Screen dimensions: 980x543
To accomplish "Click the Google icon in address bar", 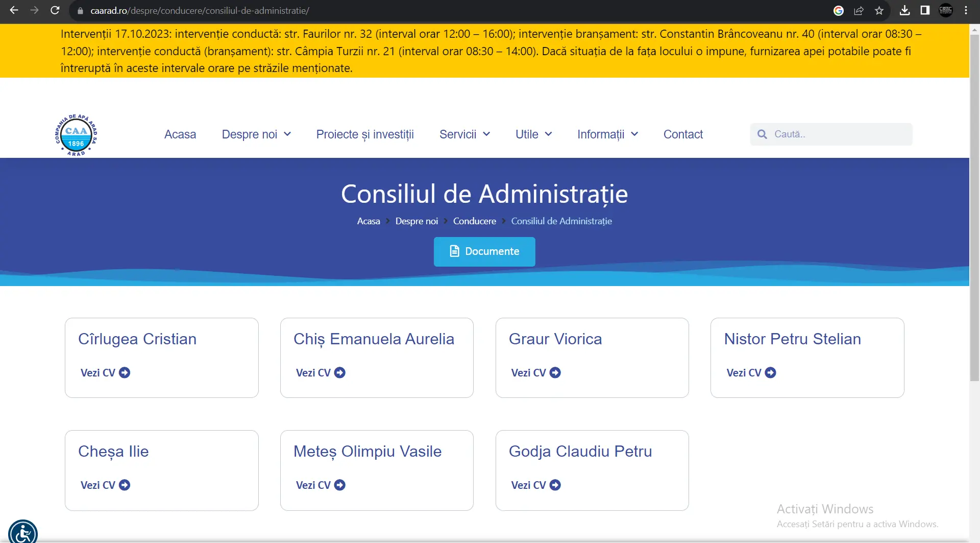I will point(838,10).
